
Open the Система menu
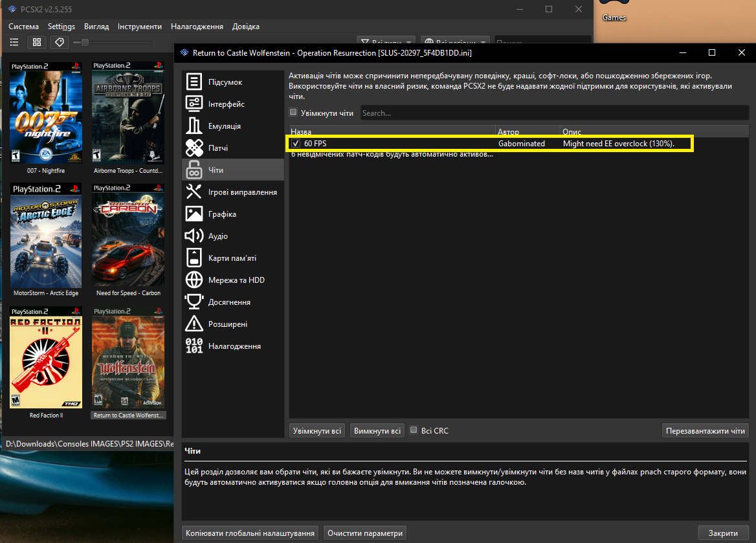(23, 27)
